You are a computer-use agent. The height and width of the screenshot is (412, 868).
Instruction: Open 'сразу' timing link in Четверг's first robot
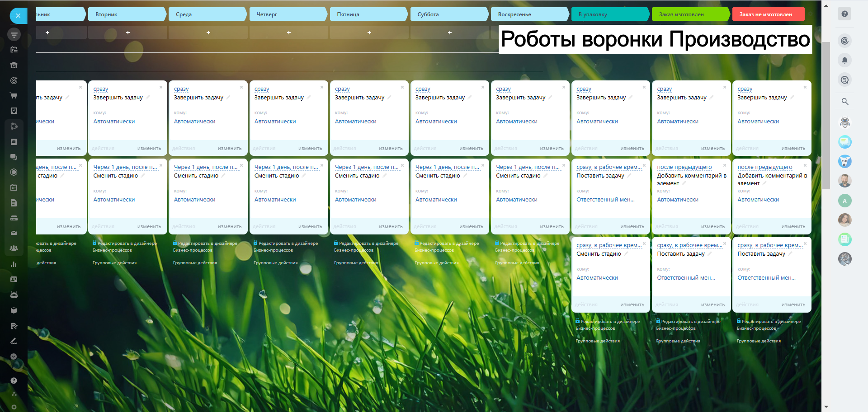(x=262, y=89)
